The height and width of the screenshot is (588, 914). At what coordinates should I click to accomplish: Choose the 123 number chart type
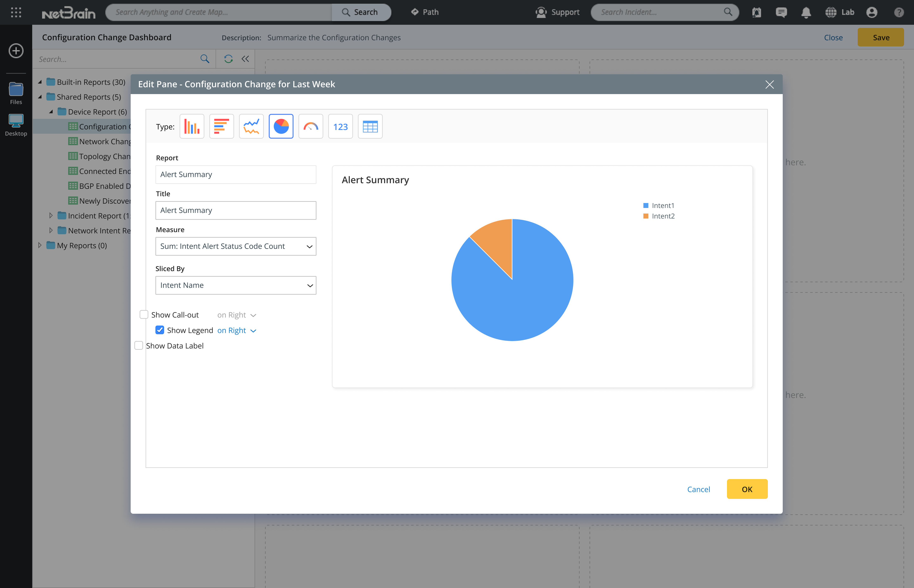(x=340, y=126)
